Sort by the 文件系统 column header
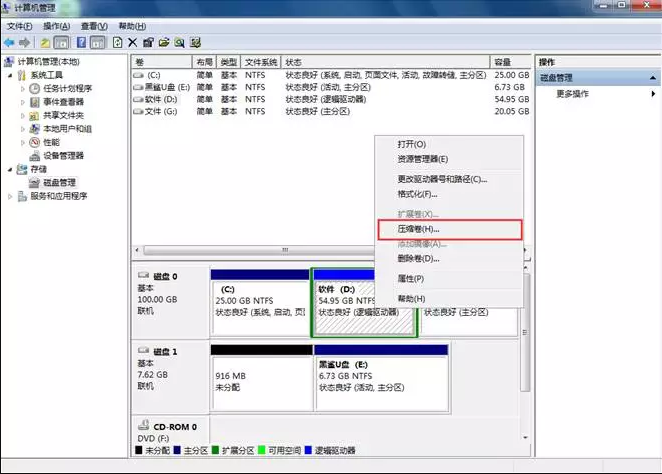Viewport: 662px width, 474px height. pyautogui.click(x=262, y=62)
